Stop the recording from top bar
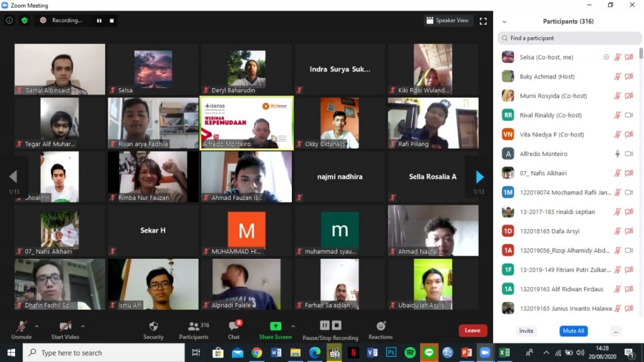The image size is (644, 362). coord(112,21)
